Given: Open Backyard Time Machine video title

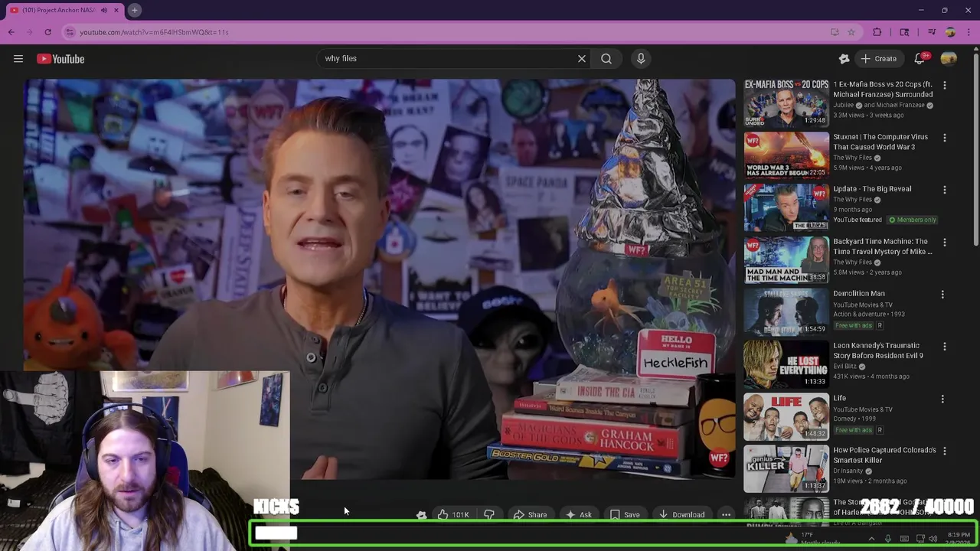Looking at the screenshot, I should pyautogui.click(x=883, y=246).
